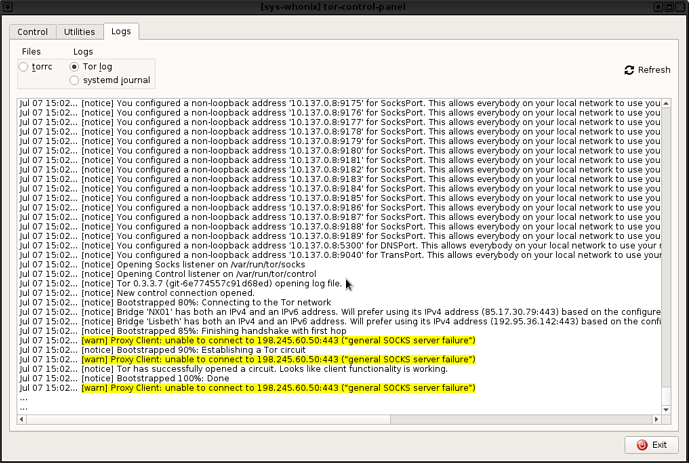Click the horizontal scrollbar right arrow
The height and width of the screenshot is (463, 689).
pos(655,419)
